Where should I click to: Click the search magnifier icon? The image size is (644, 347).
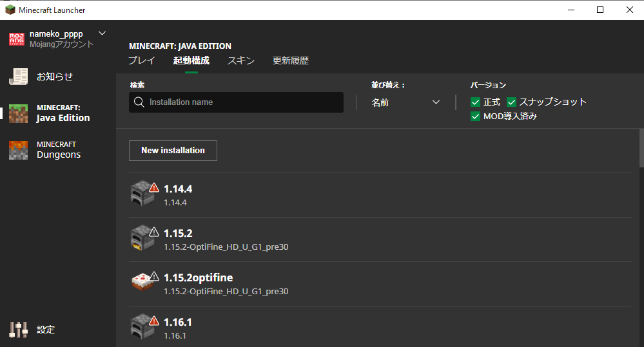[x=139, y=102]
